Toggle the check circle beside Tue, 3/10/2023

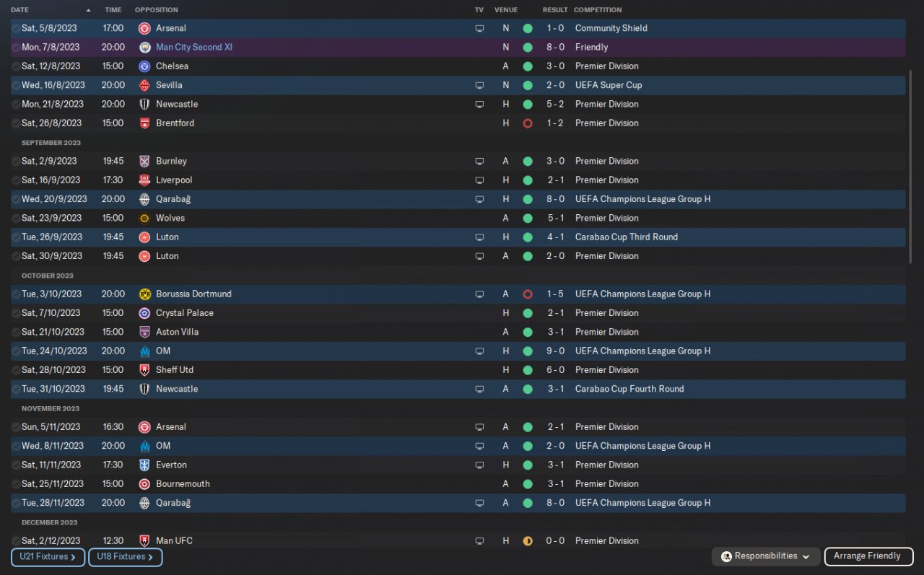16,294
